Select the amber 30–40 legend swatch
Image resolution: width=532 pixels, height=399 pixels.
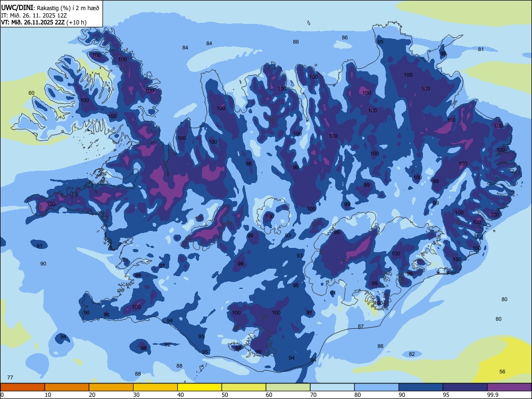pyautogui.click(x=155, y=387)
